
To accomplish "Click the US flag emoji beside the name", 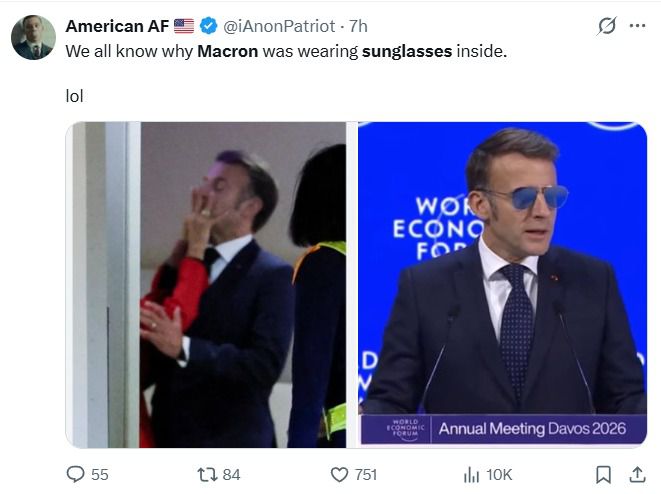I will [184, 26].
